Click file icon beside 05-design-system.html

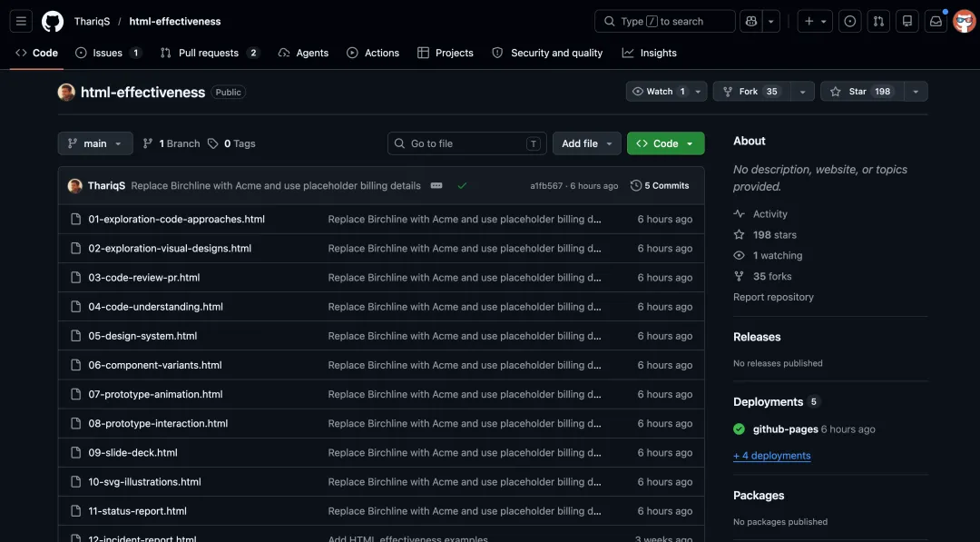tap(75, 336)
